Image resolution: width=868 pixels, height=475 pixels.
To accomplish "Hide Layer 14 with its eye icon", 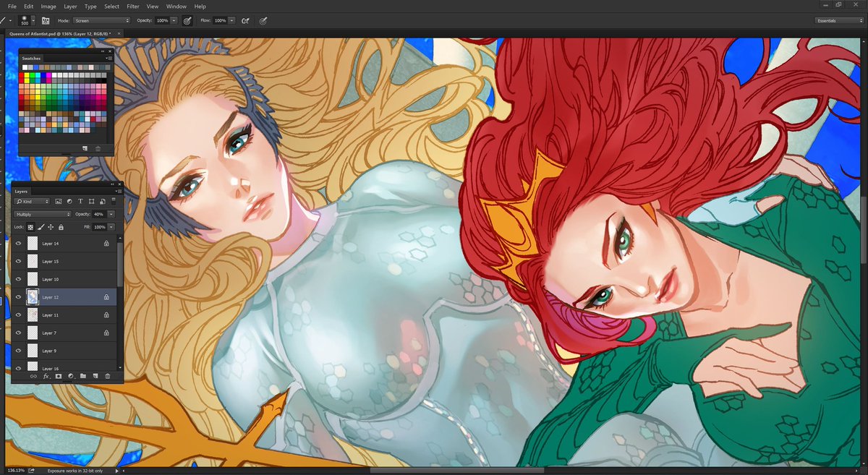I will point(19,243).
